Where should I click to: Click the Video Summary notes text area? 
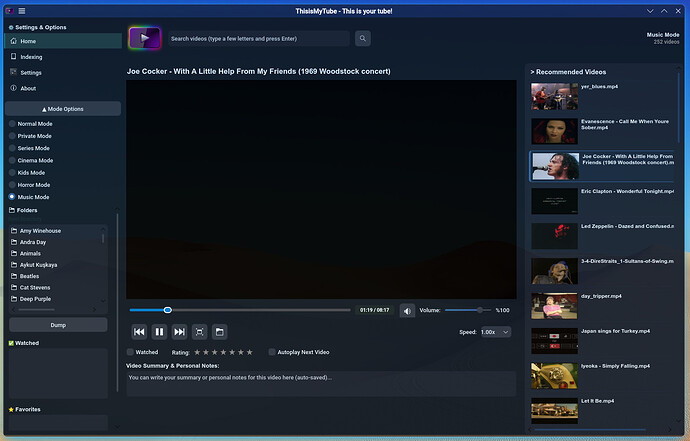[x=321, y=384]
